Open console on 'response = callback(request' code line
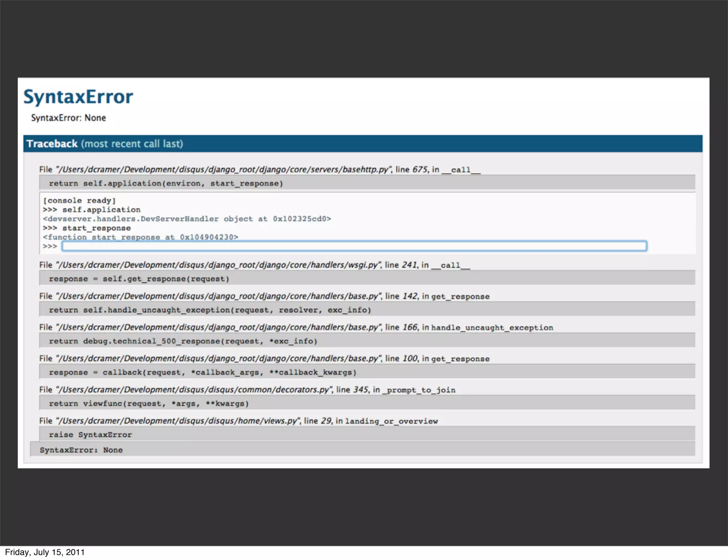The height and width of the screenshot is (560, 728). coord(202,372)
